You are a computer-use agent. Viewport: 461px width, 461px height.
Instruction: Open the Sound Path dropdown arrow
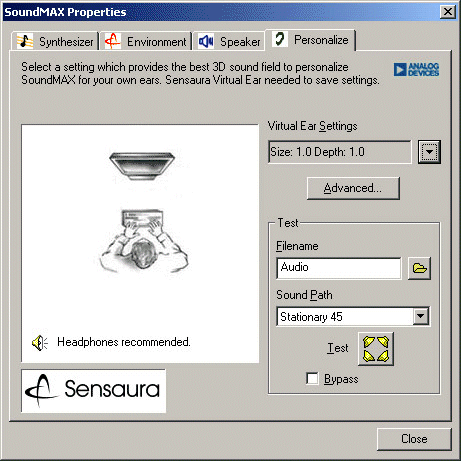(421, 316)
